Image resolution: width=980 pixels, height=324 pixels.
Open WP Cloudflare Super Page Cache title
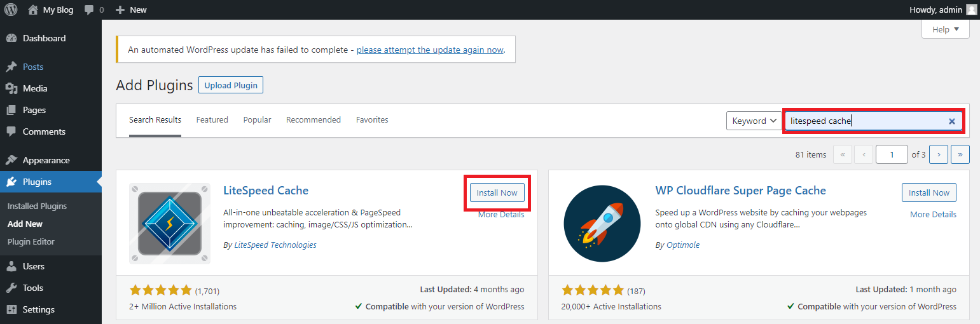coord(741,191)
